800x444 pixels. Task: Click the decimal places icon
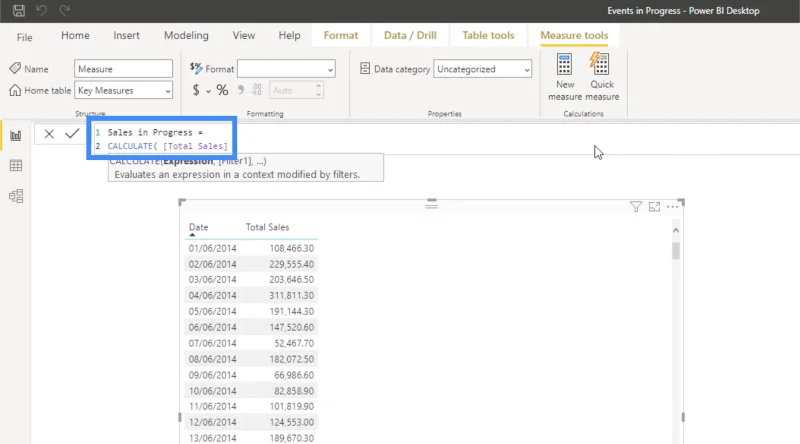click(257, 90)
